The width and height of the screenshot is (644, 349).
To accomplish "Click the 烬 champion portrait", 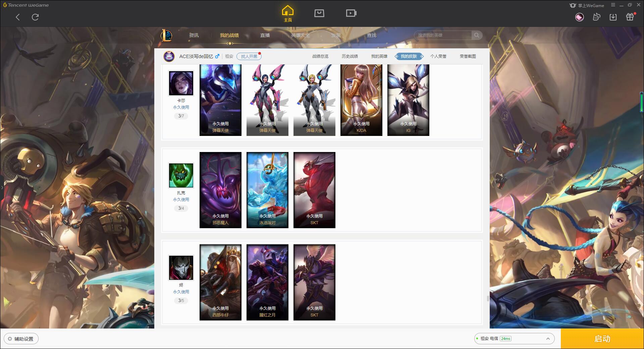I will tap(181, 268).
